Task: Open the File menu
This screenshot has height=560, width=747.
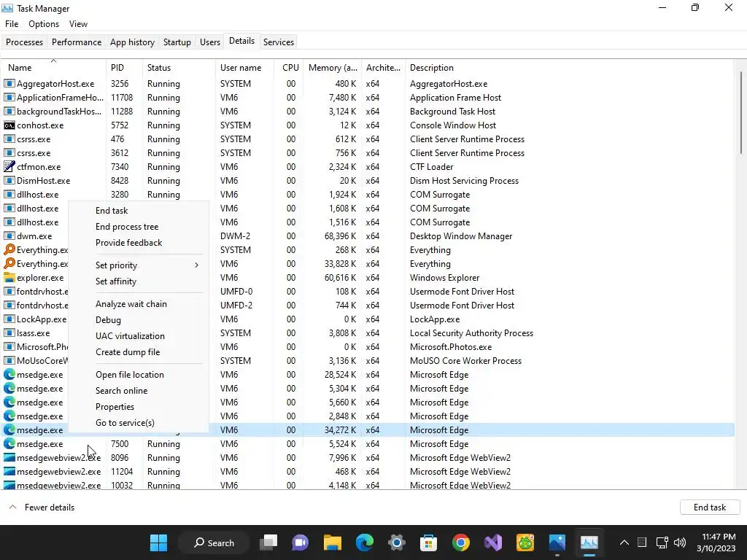Action: tap(12, 24)
